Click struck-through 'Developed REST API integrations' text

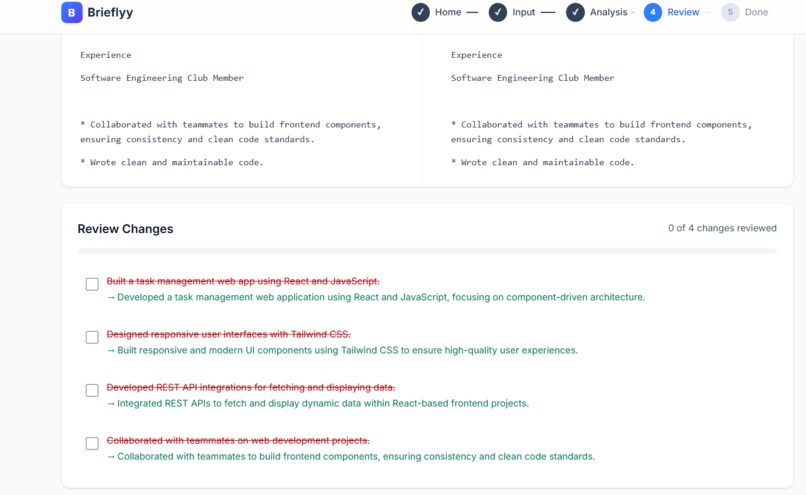coord(251,387)
